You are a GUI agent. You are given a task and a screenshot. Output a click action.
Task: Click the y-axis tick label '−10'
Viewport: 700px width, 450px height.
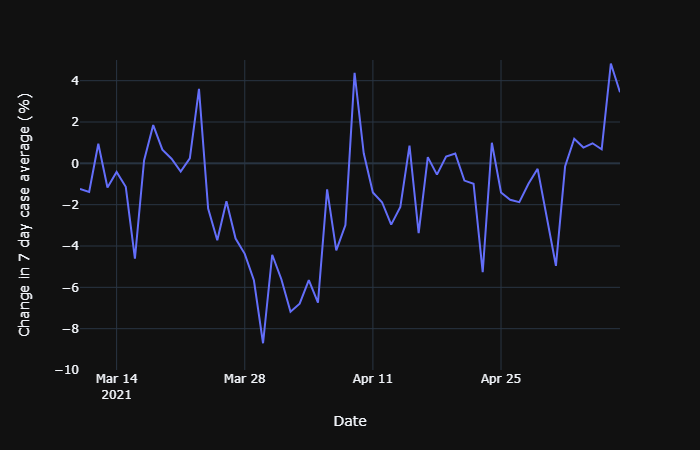click(x=67, y=370)
